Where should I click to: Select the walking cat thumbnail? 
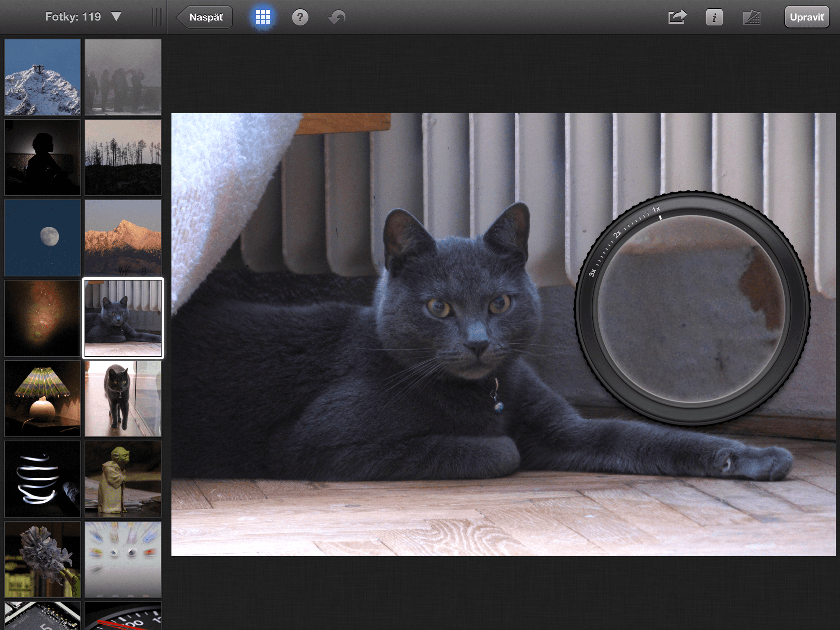[x=123, y=399]
